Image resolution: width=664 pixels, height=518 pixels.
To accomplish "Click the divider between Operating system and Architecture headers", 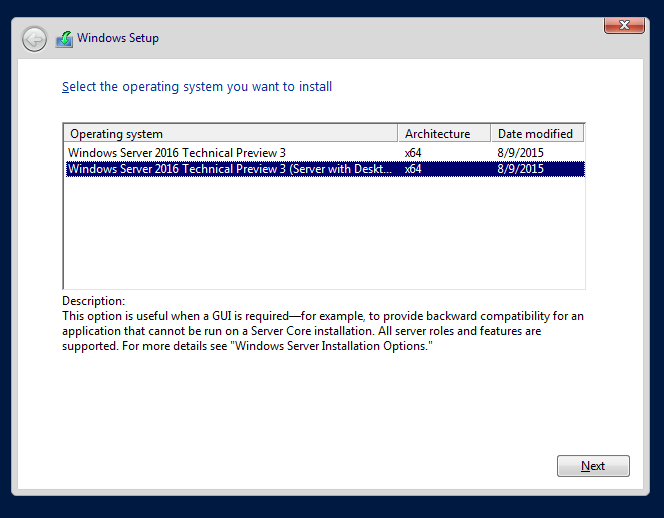I will pyautogui.click(x=398, y=133).
